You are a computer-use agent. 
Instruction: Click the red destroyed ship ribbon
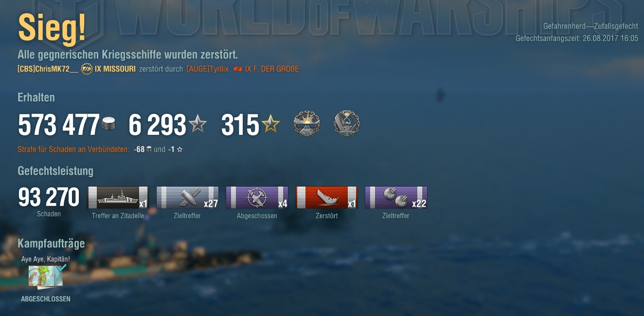(326, 198)
